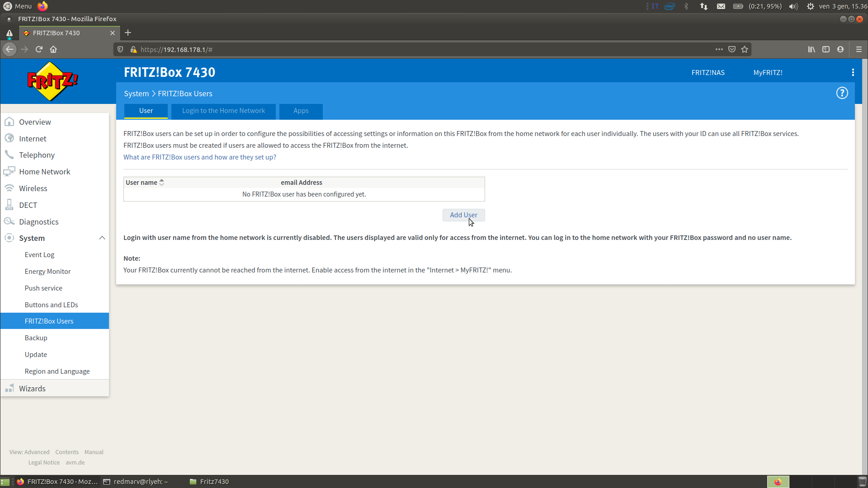Screen dimensions: 868x488
Task: Click the DECT handset icon
Action: tap(9, 205)
